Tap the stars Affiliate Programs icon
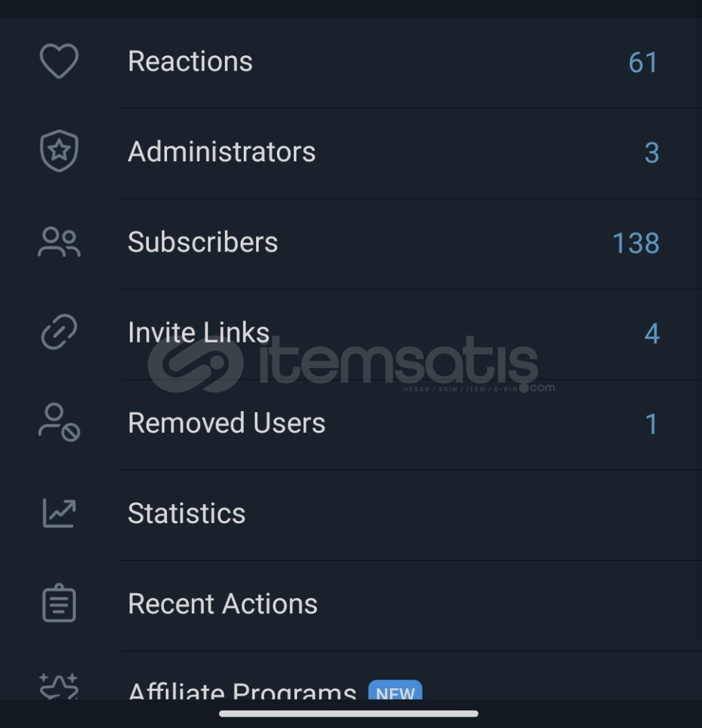The height and width of the screenshot is (728, 702). (x=59, y=686)
